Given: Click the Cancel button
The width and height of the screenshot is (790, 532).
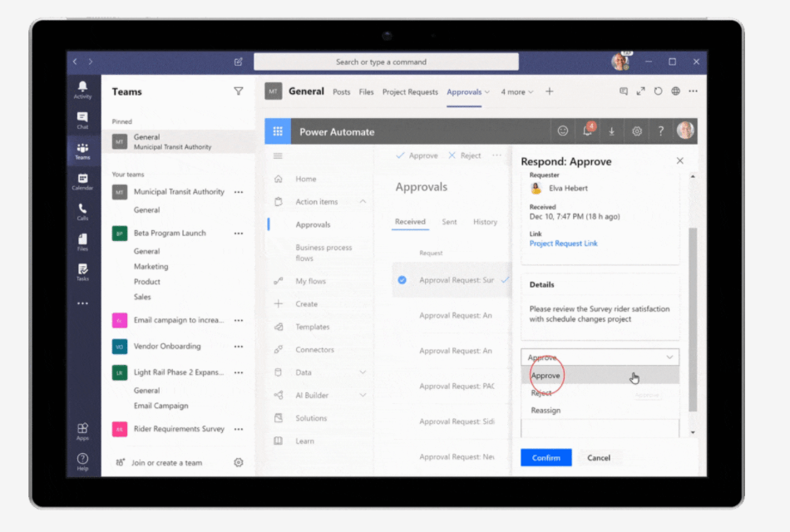Looking at the screenshot, I should coord(599,457).
